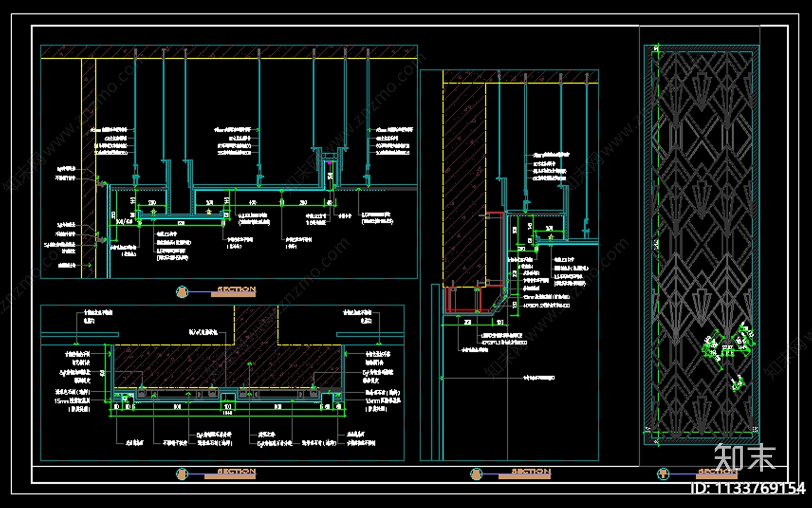Viewport: 812px width, 508px height.
Task: Click the SECTION title under the top-left ceiling drawing
Action: 236,289
